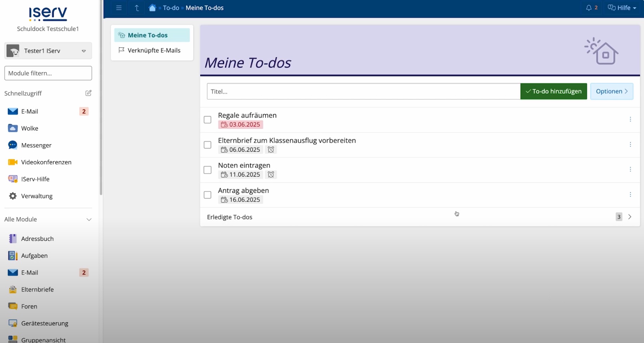Check off Regale aufräumen to-do
This screenshot has width=644, height=343.
click(x=208, y=120)
